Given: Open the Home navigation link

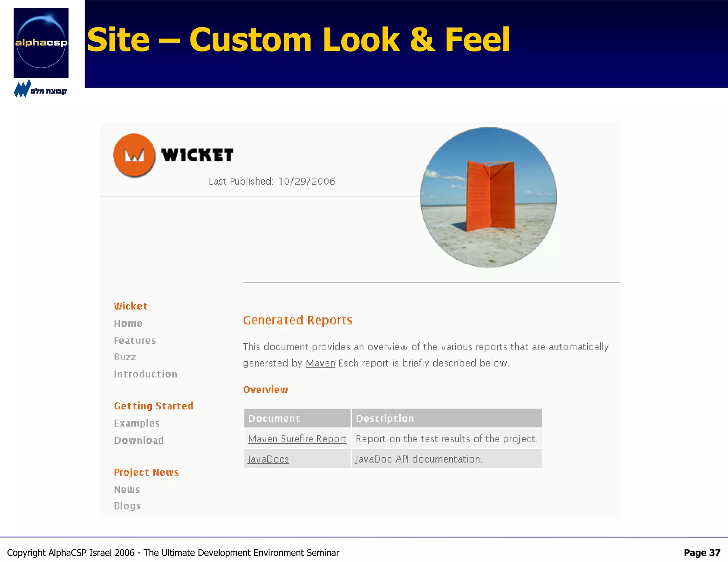Looking at the screenshot, I should coord(128,323).
